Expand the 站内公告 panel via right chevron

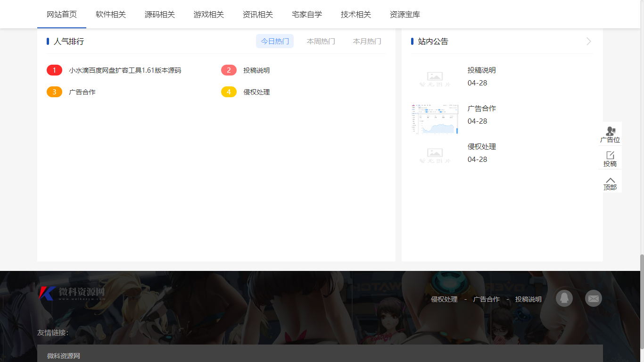588,41
